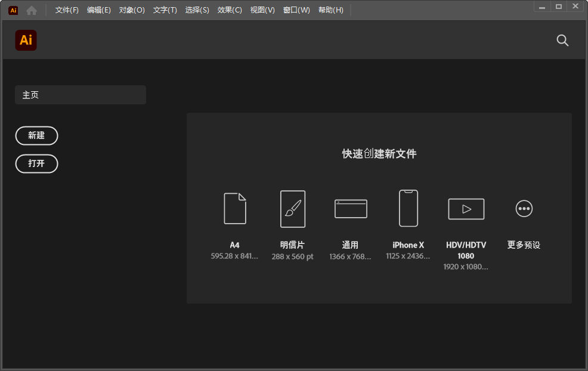This screenshot has width=588, height=371.
Task: Open the 选择(S) menu
Action: (197, 10)
